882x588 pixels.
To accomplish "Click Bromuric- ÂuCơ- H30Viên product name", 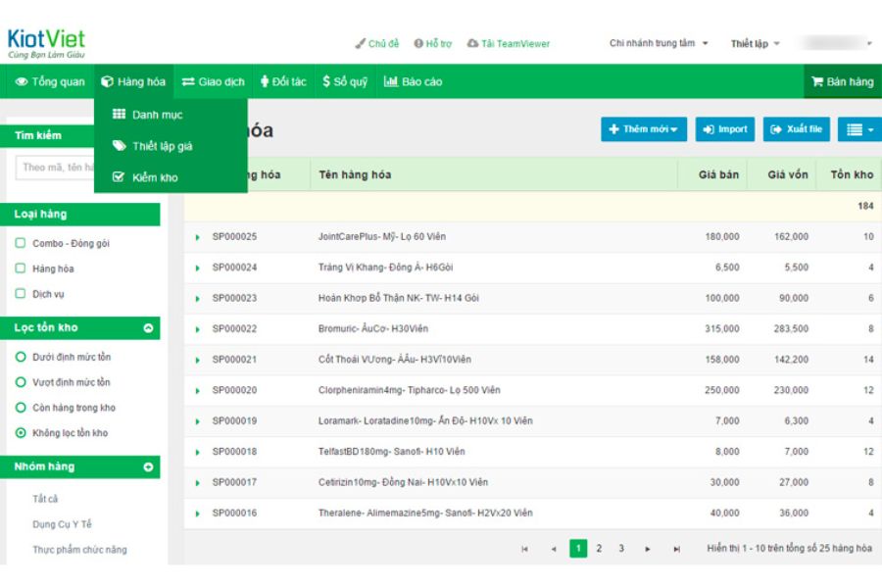I will pyautogui.click(x=373, y=328).
